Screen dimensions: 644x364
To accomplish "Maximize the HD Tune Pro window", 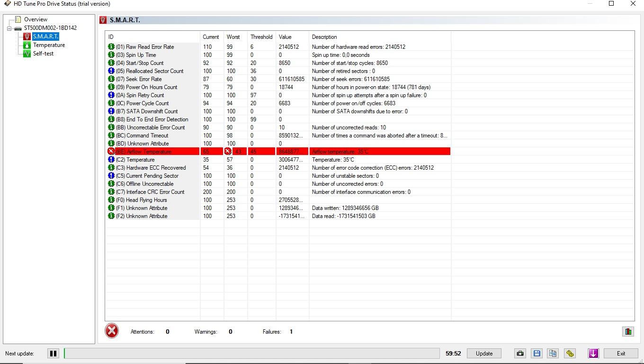I will coord(611,4).
